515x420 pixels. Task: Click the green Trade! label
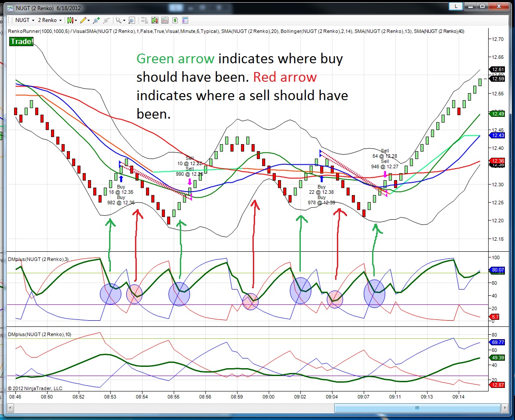point(22,41)
